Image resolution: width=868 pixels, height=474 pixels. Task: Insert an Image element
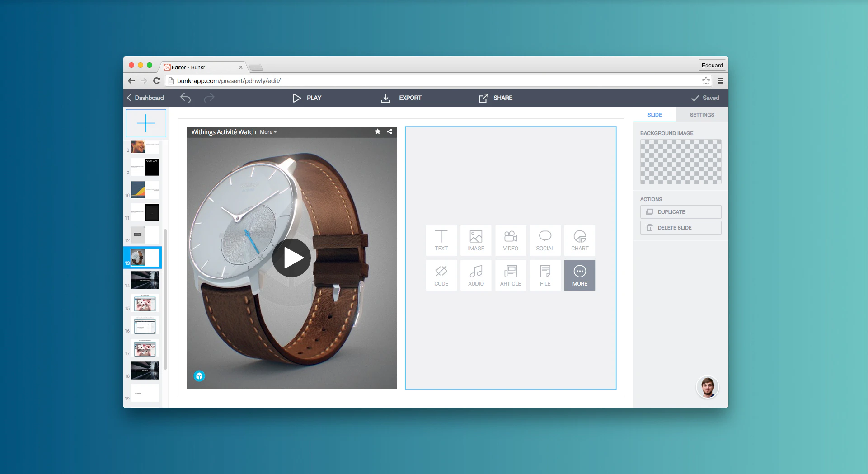(x=476, y=240)
